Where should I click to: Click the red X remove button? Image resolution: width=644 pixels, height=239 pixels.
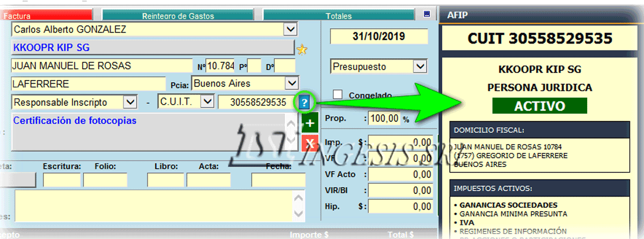309,144
